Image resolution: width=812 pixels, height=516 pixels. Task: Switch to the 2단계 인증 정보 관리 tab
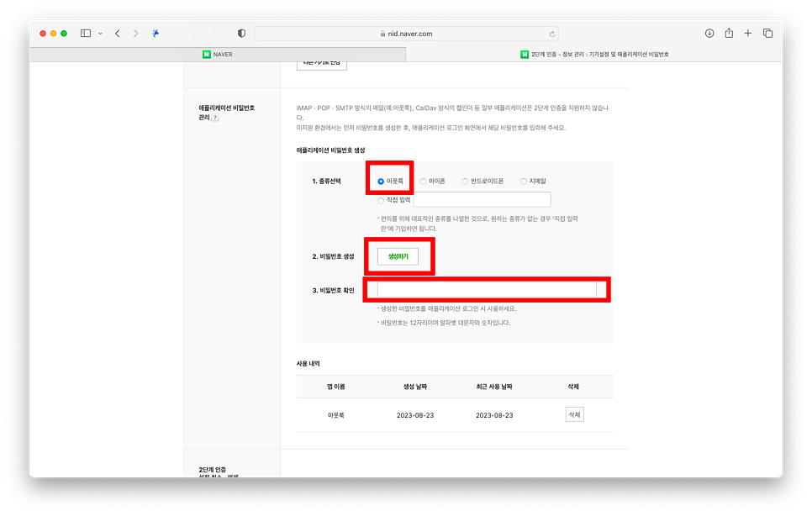point(594,55)
